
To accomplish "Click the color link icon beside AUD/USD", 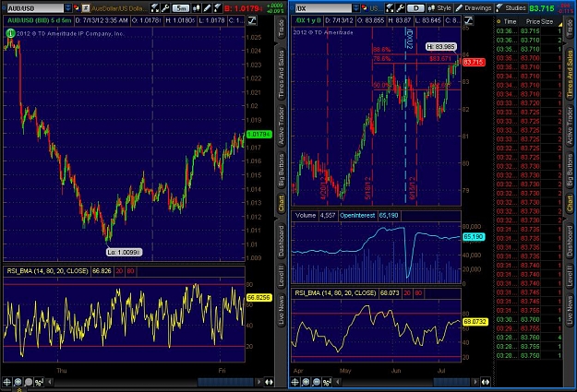I will pyautogui.click(x=77, y=7).
